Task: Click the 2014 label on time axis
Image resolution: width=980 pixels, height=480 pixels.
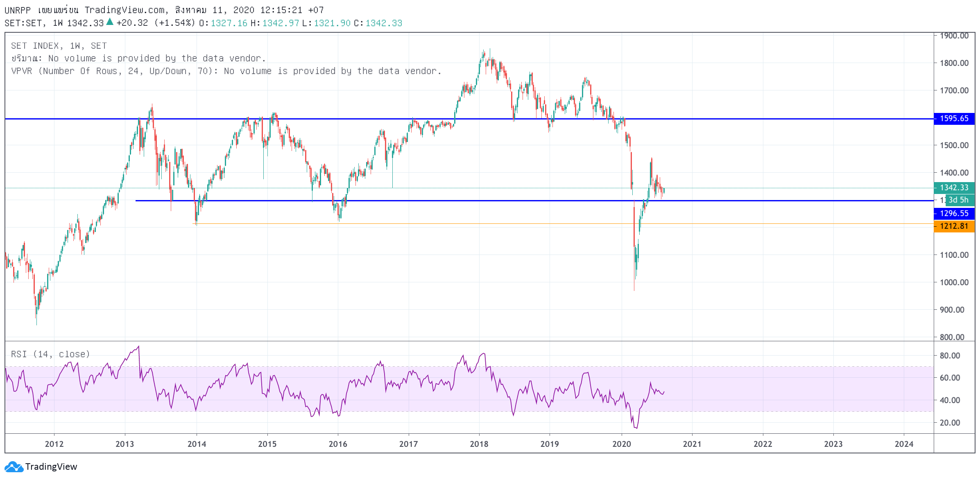Action: point(197,444)
